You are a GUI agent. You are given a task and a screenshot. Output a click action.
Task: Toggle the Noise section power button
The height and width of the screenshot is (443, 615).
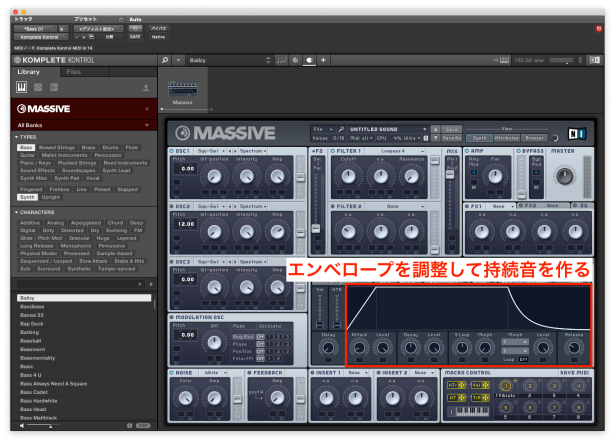[169, 371]
